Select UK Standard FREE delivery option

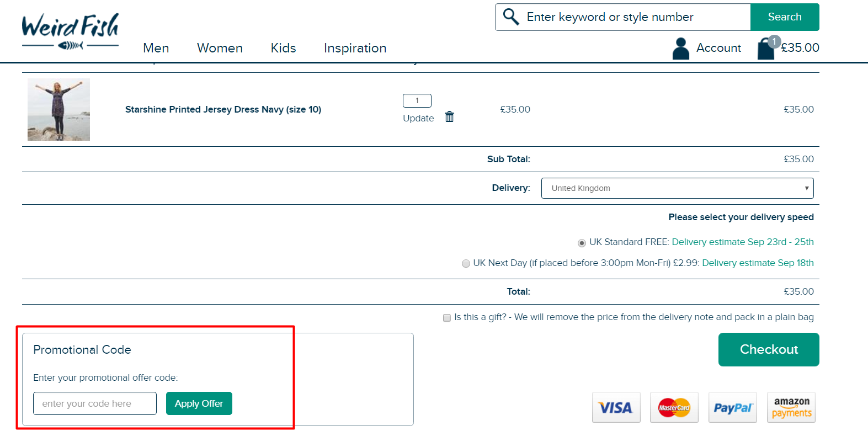click(582, 243)
